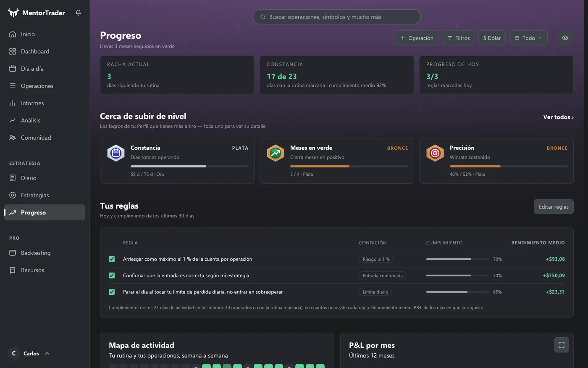The height and width of the screenshot is (368, 588).
Task: Click the Comunidad people icon
Action: coord(13,138)
